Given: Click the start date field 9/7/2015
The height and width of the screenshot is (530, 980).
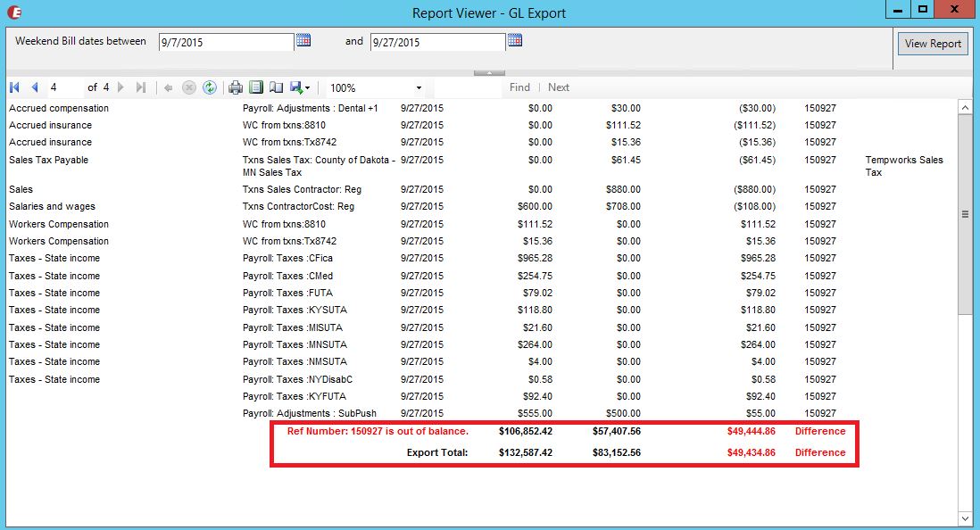Looking at the screenshot, I should (226, 42).
